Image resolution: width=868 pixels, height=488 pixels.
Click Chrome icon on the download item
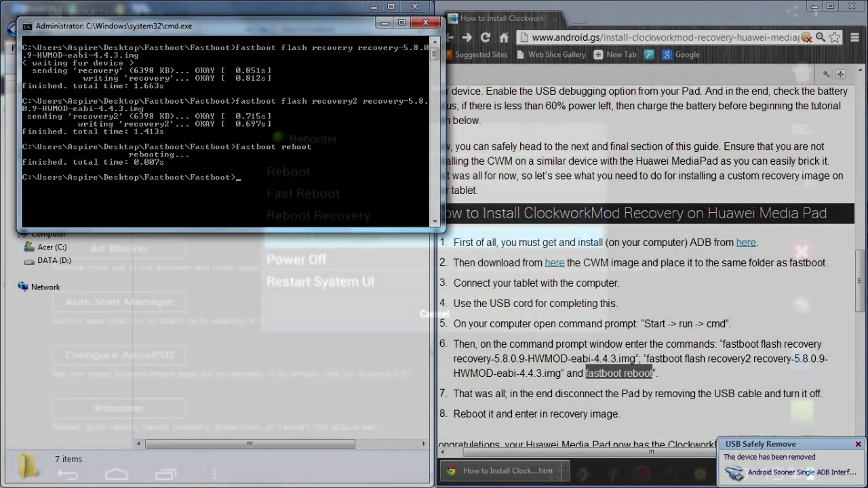[451, 470]
